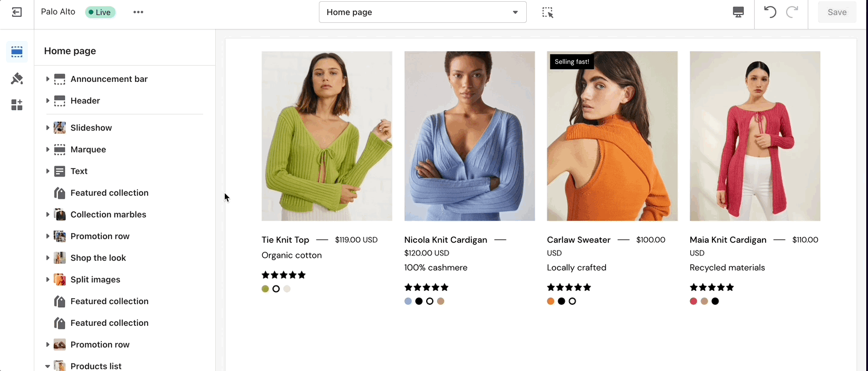Image resolution: width=868 pixels, height=371 pixels.
Task: Open the app embeds icon in sidebar
Action: (x=17, y=105)
